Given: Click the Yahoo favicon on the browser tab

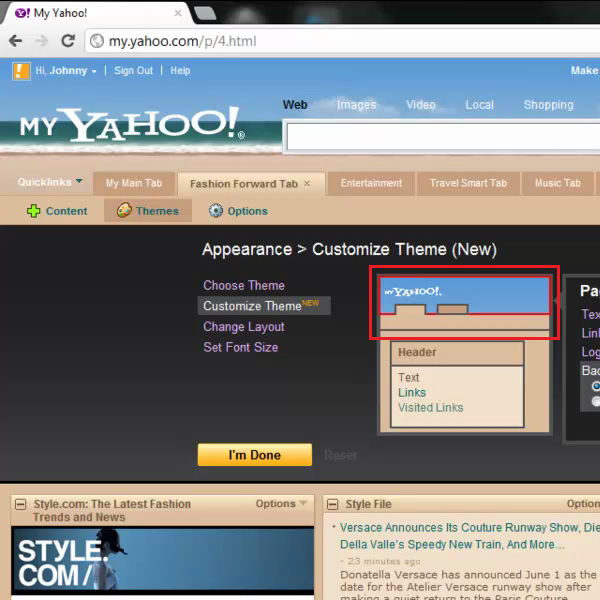Looking at the screenshot, I should tap(22, 13).
